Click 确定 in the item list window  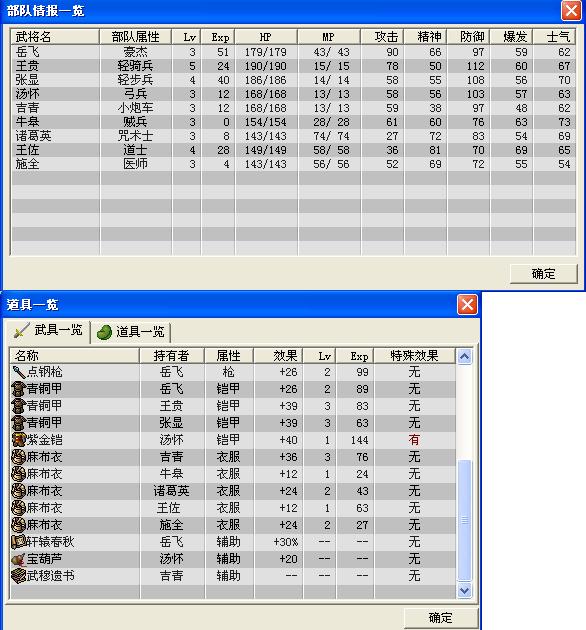point(441,618)
